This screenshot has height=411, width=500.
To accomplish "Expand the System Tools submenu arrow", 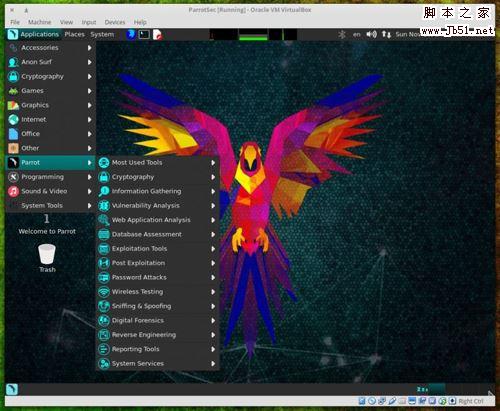I will (x=89, y=206).
